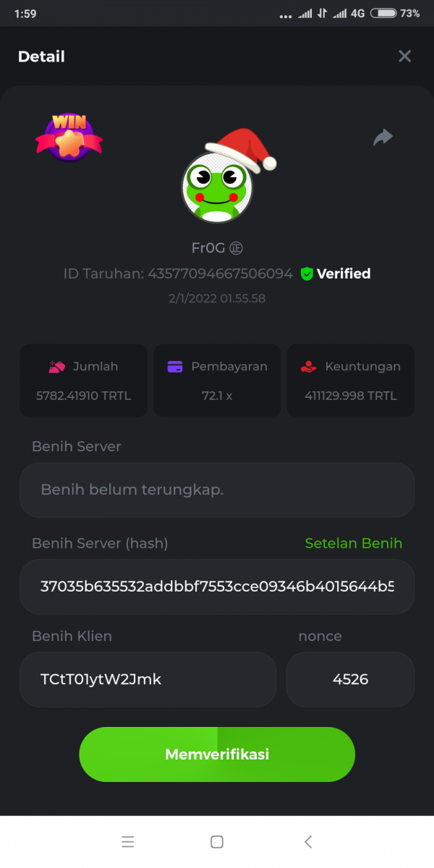
Task: Close the Detail panel
Action: pos(404,56)
